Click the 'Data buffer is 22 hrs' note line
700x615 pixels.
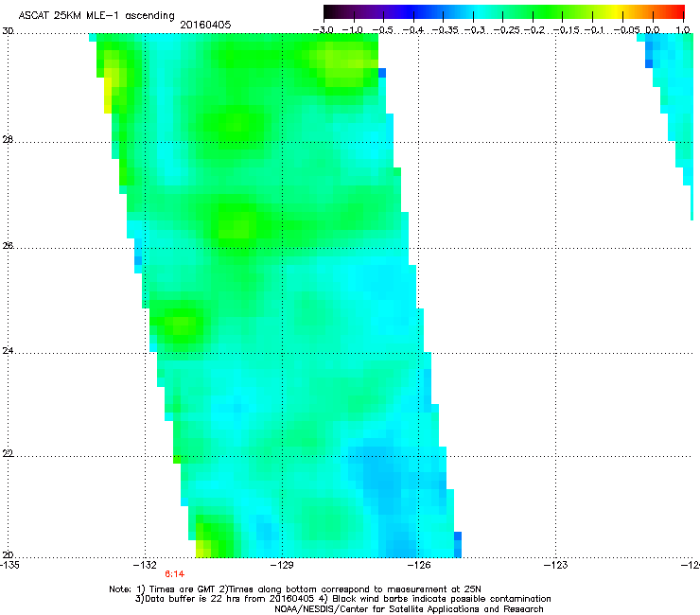tap(342, 599)
